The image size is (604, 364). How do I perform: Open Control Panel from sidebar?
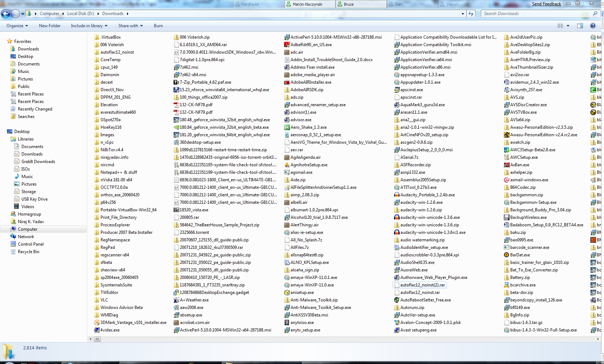pyautogui.click(x=31, y=244)
